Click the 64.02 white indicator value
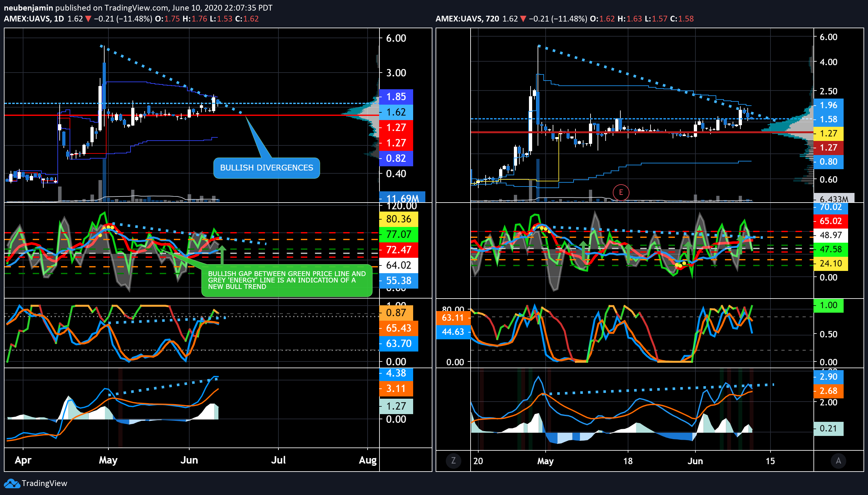The width and height of the screenshot is (868, 495). (398, 265)
